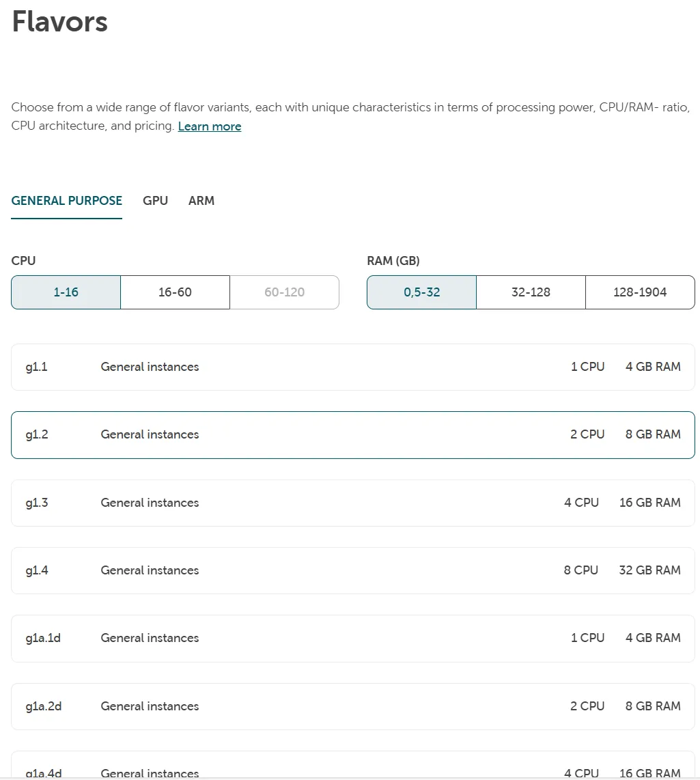The width and height of the screenshot is (700, 780).
Task: Select the 16-60 CPU range filter
Action: 175,292
